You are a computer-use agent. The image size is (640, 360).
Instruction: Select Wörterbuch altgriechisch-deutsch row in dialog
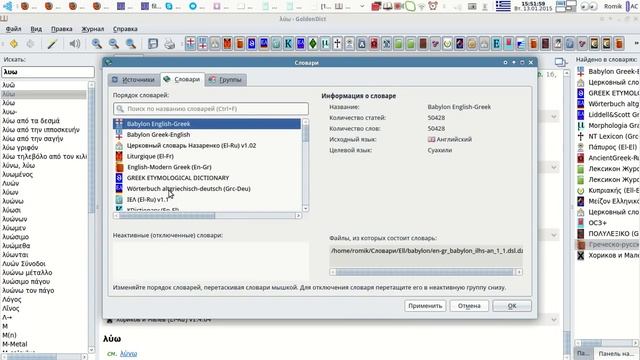click(x=207, y=189)
